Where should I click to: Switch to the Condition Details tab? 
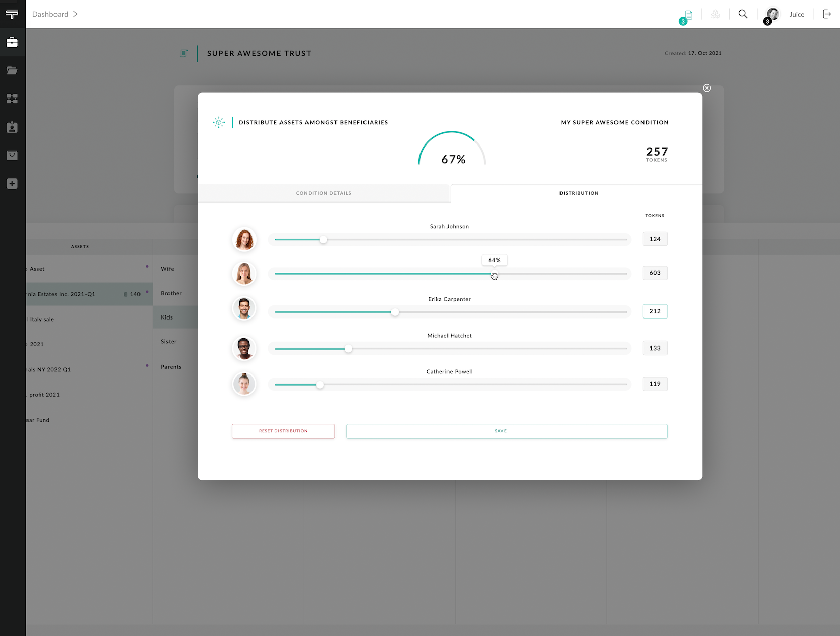(x=324, y=193)
